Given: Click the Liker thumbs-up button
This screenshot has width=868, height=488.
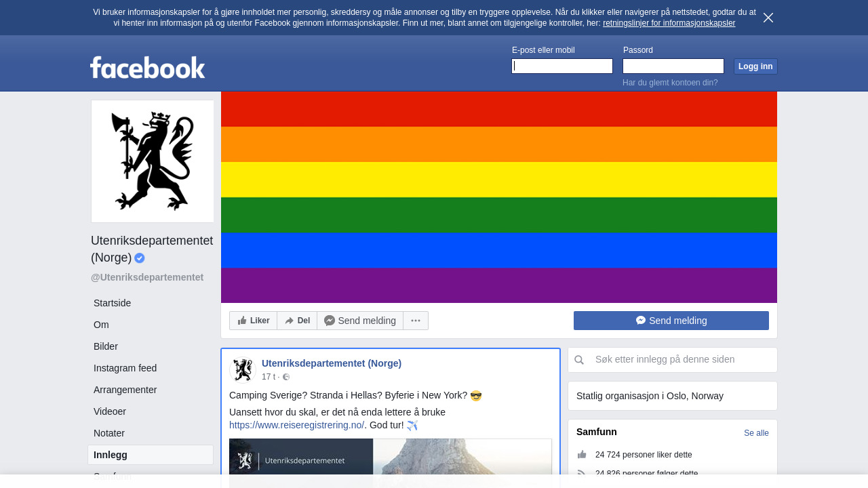Looking at the screenshot, I should coord(254,321).
